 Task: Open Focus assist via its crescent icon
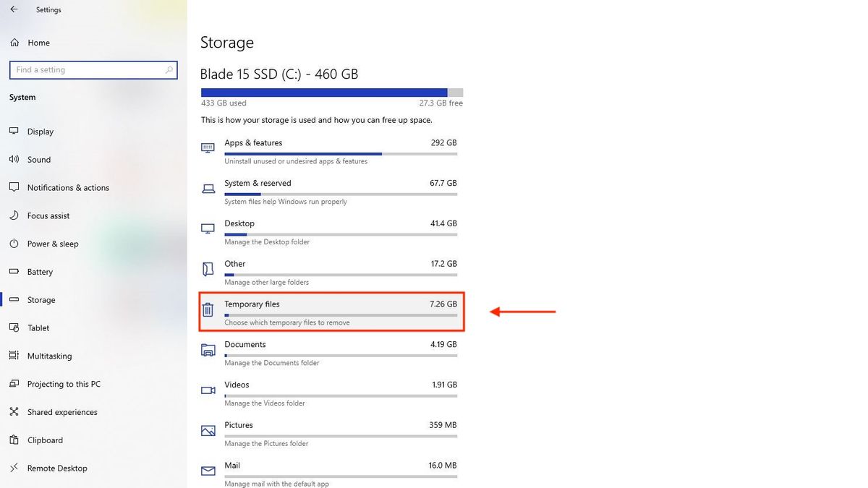tap(15, 215)
